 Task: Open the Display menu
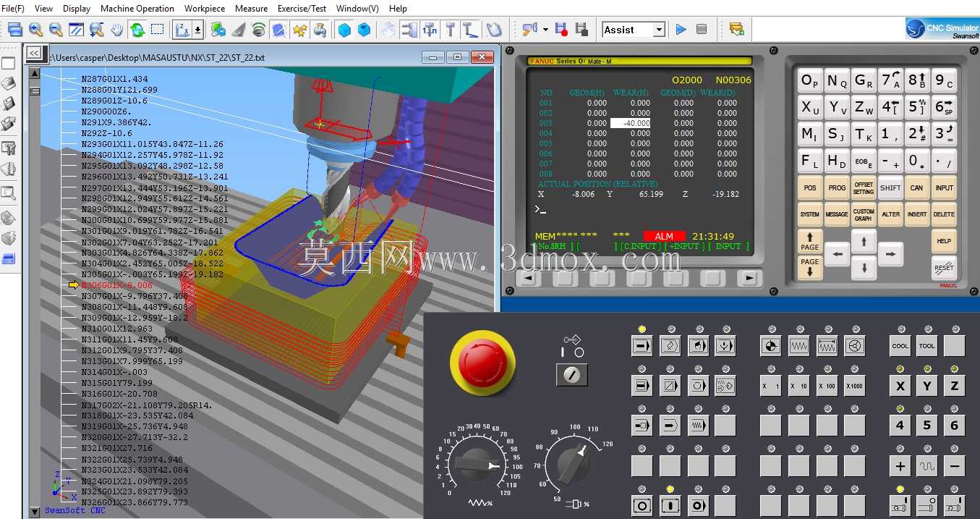(77, 9)
